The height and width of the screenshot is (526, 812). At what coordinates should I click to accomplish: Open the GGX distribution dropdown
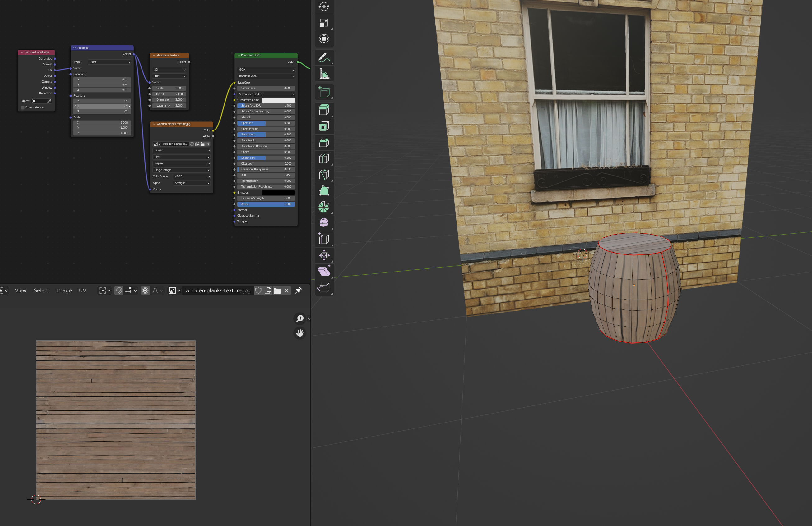point(266,70)
